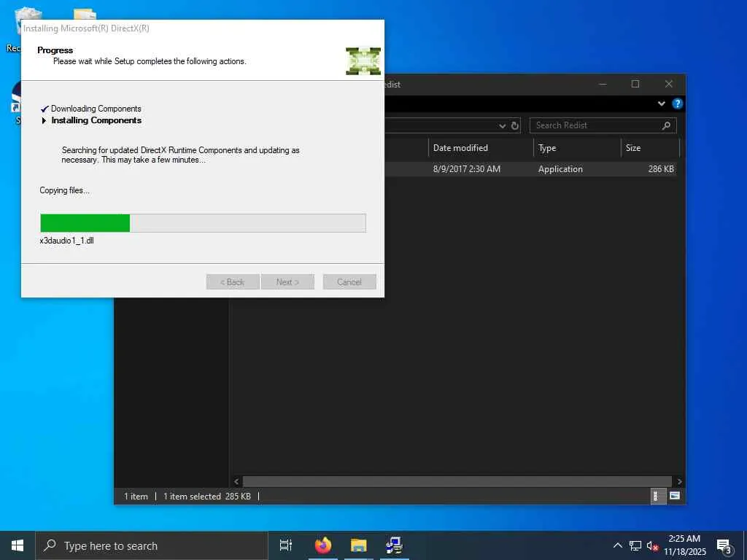
Task: Click the magnifier icon in Search Redist box
Action: [x=666, y=125]
